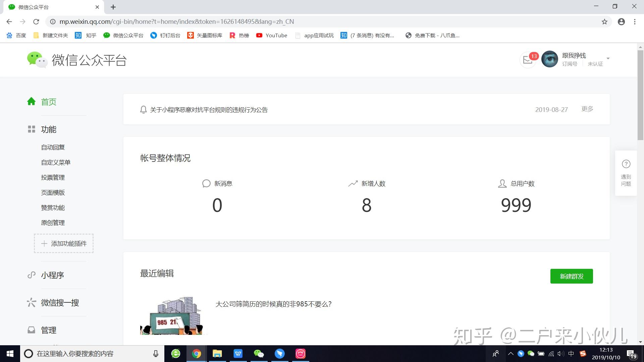Image resolution: width=644 pixels, height=362 pixels.
Task: Go to 首页 in the sidebar
Action: point(49,102)
